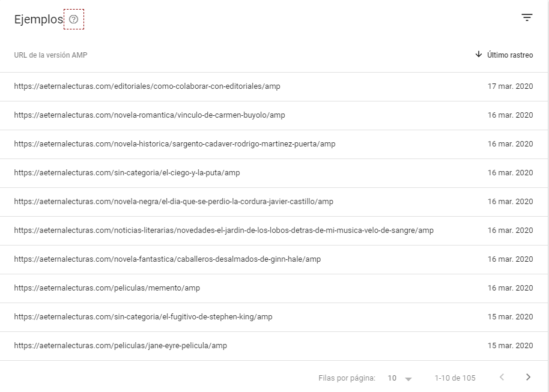Open the vinculo-de-carmen-buyolo AMP URL
This screenshot has height=392, width=549.
coord(150,115)
